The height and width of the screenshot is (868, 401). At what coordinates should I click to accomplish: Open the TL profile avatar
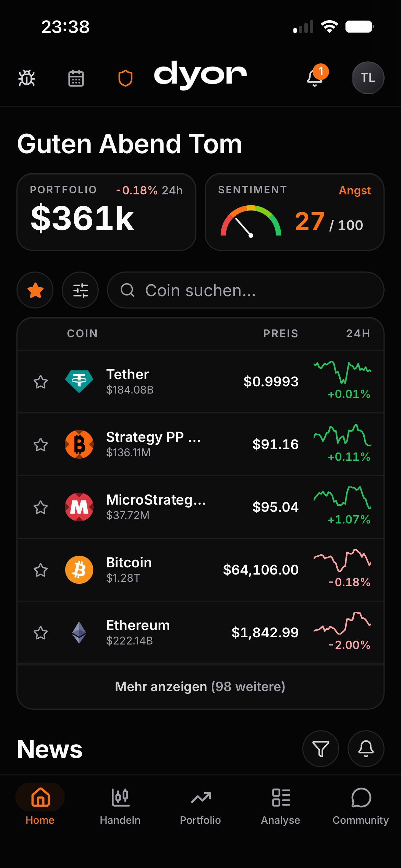[368, 78]
